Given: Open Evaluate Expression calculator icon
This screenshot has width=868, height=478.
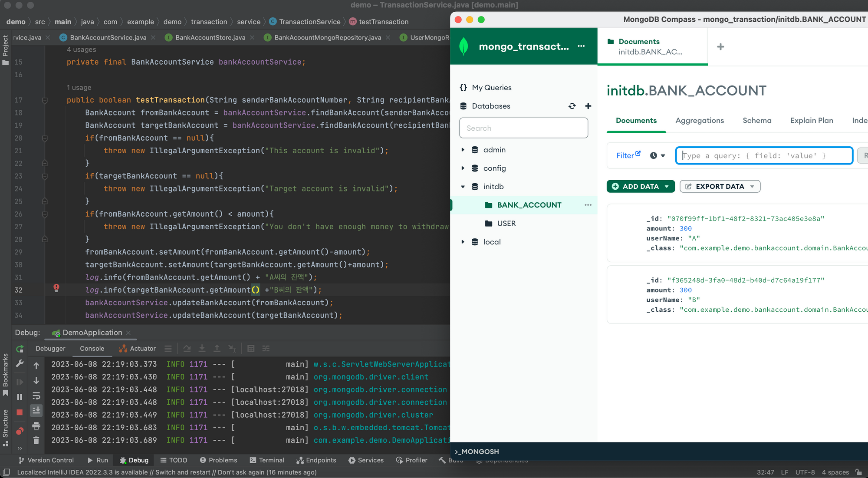Looking at the screenshot, I should click(251, 349).
